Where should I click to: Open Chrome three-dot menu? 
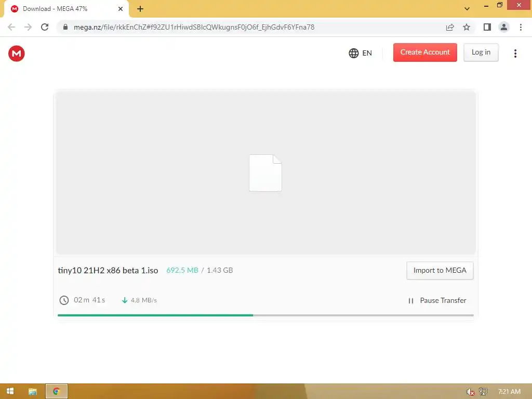click(521, 27)
